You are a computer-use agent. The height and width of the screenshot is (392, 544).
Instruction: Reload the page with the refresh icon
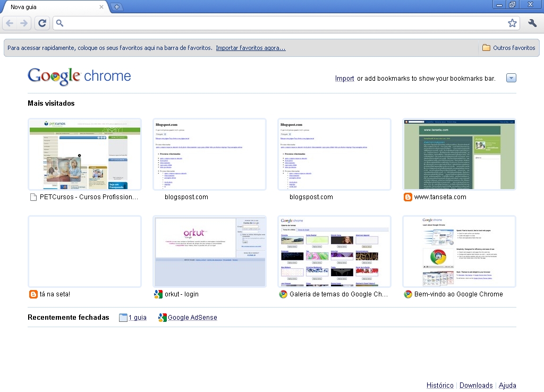tap(42, 23)
